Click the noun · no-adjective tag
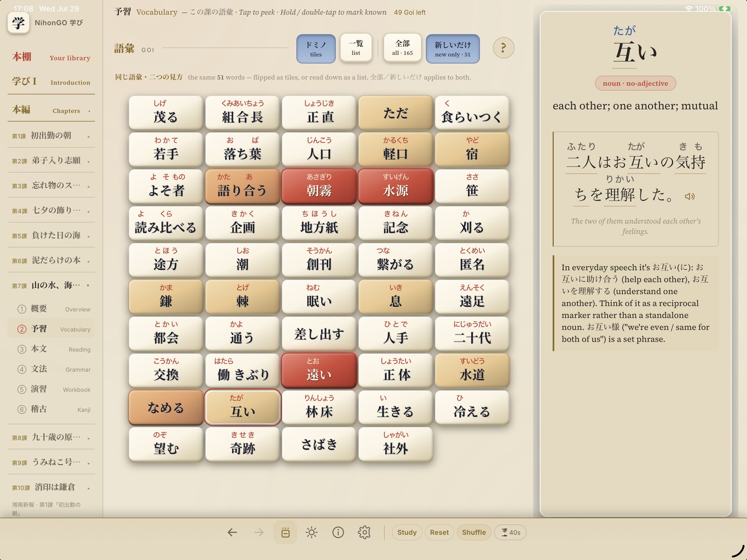Screen dimensions: 747x560 click(635, 83)
